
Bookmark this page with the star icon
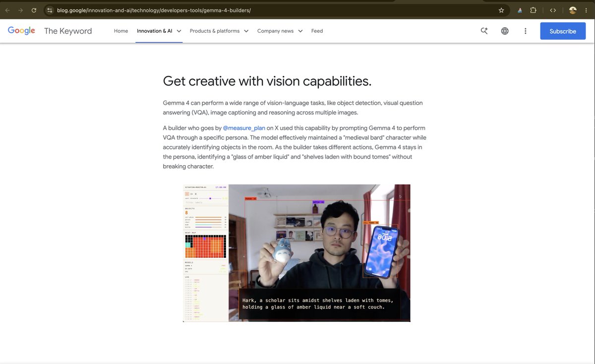pyautogui.click(x=501, y=10)
